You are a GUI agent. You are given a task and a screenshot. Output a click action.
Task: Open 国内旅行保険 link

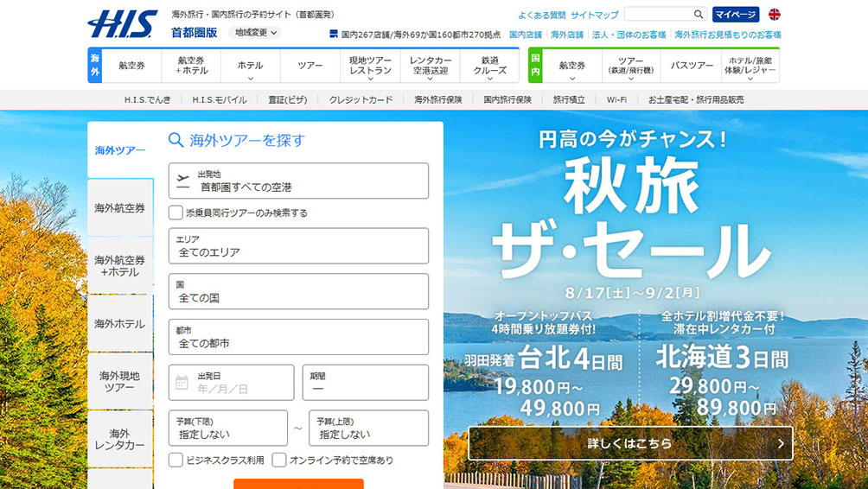point(507,99)
